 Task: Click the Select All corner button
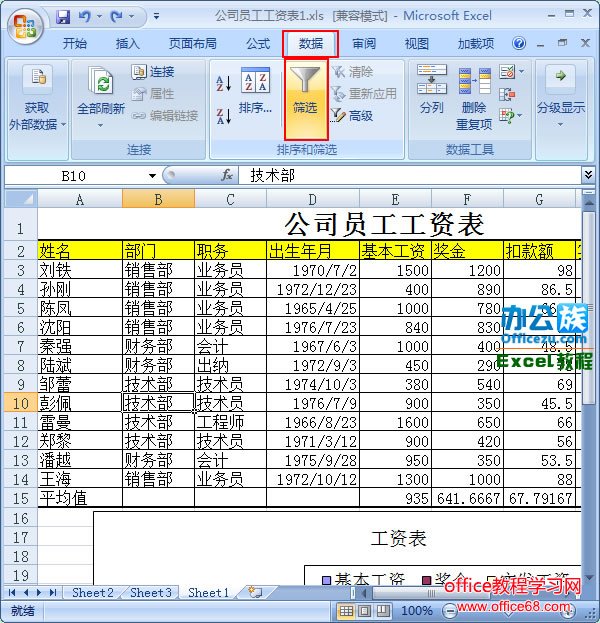(x=21, y=199)
